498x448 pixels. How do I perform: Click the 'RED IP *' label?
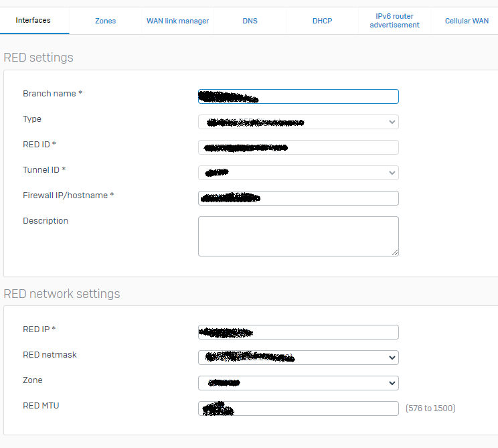(39, 329)
